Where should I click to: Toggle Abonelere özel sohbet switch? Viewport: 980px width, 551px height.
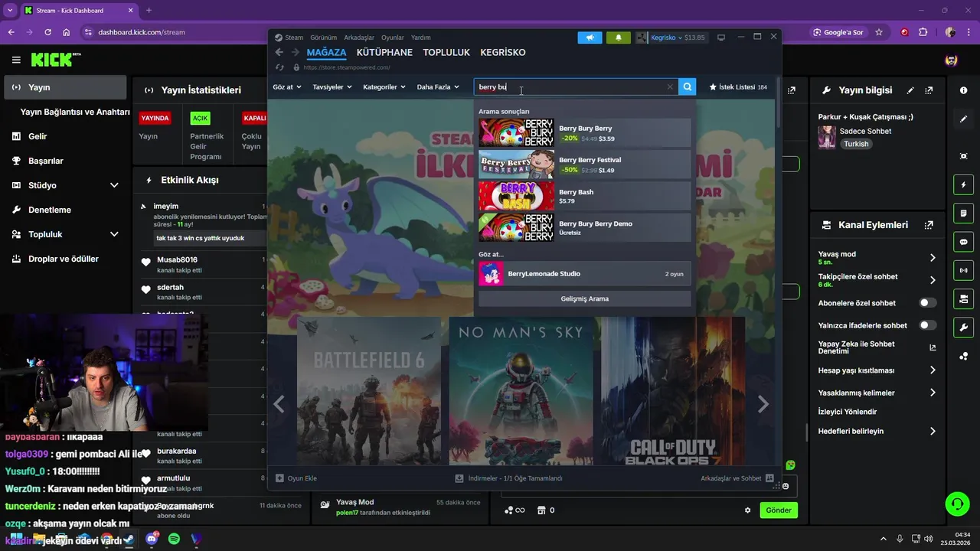click(927, 303)
